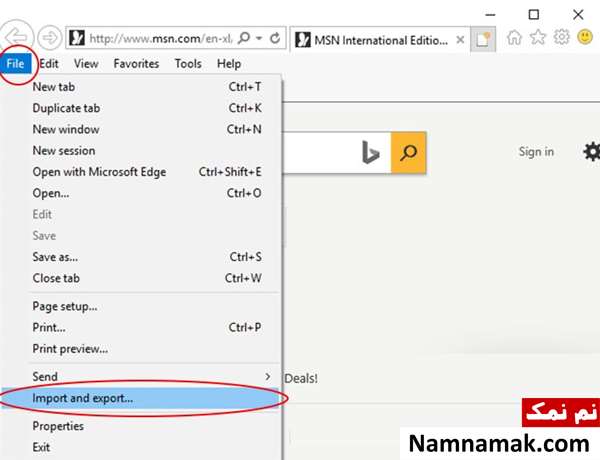Click the address bar URL field

161,38
